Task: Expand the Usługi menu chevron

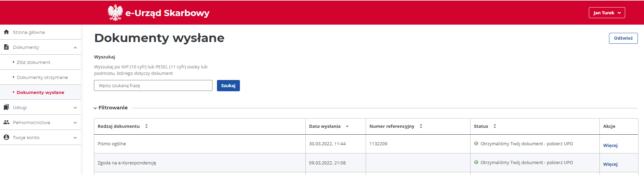Action: click(75, 108)
